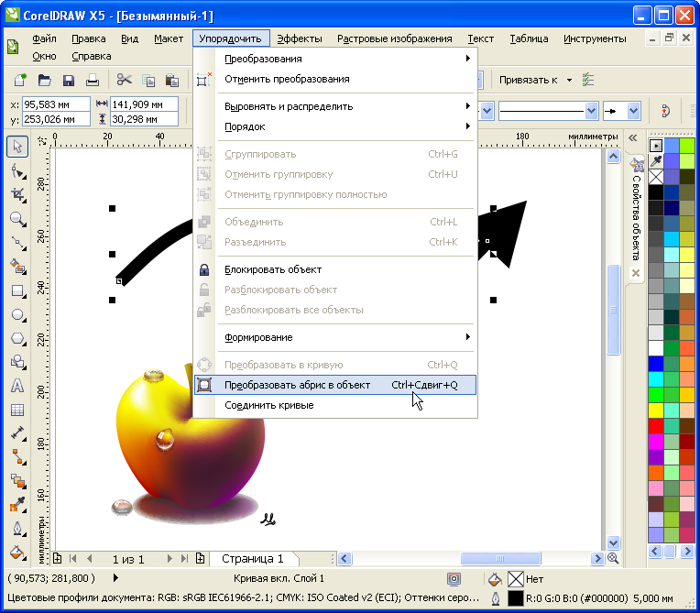Expand the Порядок submenu
The height and width of the screenshot is (613, 700).
coord(346,126)
